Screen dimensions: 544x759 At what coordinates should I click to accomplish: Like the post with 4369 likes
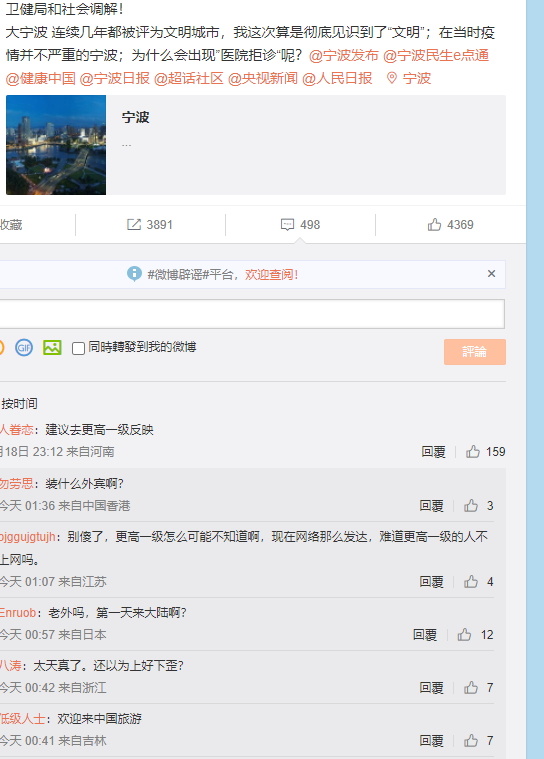click(435, 225)
